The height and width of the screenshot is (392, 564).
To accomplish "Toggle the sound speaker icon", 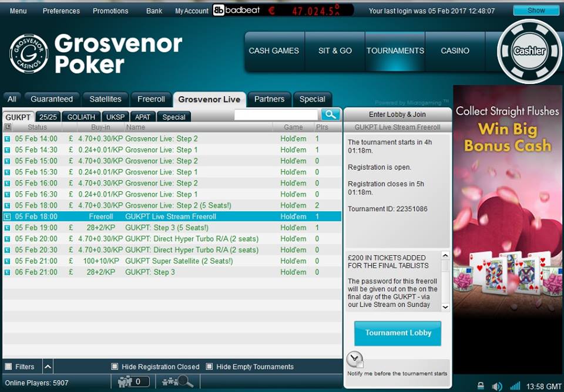I will (497, 387).
